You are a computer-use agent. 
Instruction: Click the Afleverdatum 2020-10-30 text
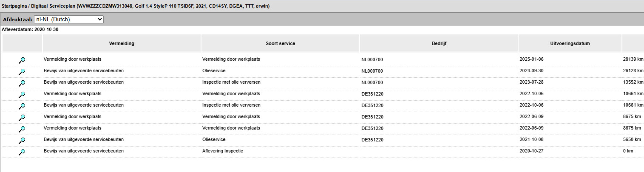(30, 29)
